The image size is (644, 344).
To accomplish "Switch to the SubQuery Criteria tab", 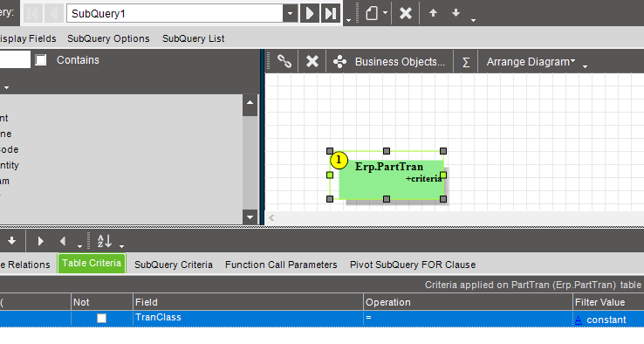I will click(174, 265).
